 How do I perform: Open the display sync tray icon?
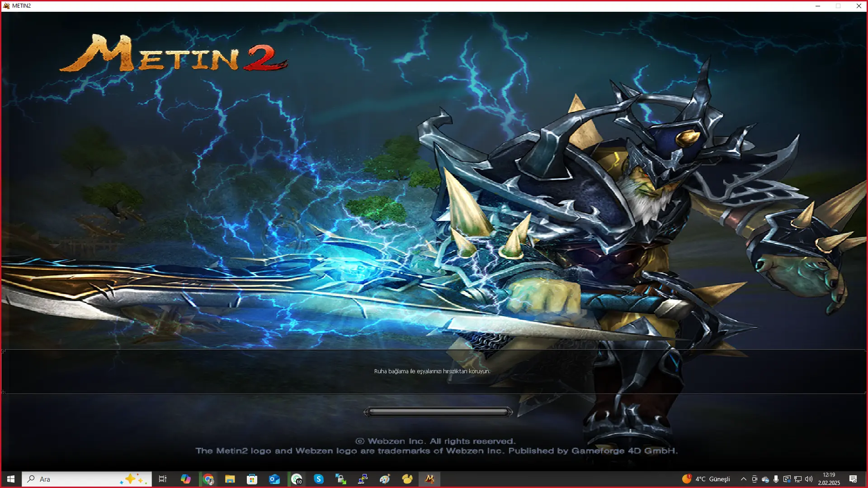(x=787, y=479)
